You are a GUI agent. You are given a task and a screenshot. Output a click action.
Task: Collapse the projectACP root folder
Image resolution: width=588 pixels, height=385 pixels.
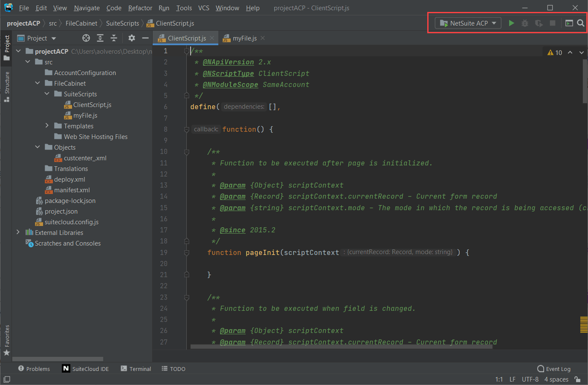point(18,51)
